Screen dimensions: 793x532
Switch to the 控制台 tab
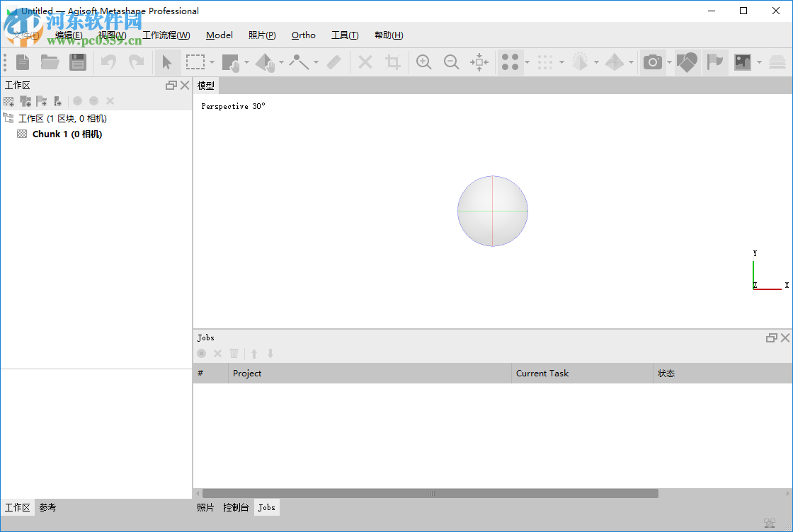point(236,507)
